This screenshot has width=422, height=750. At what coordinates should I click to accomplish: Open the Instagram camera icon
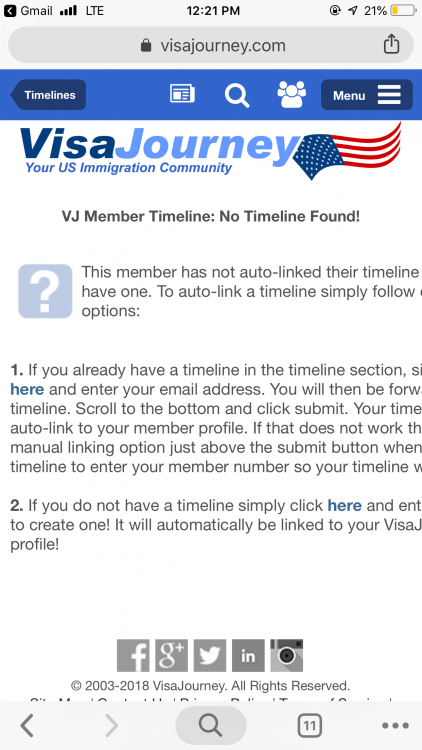pos(287,655)
